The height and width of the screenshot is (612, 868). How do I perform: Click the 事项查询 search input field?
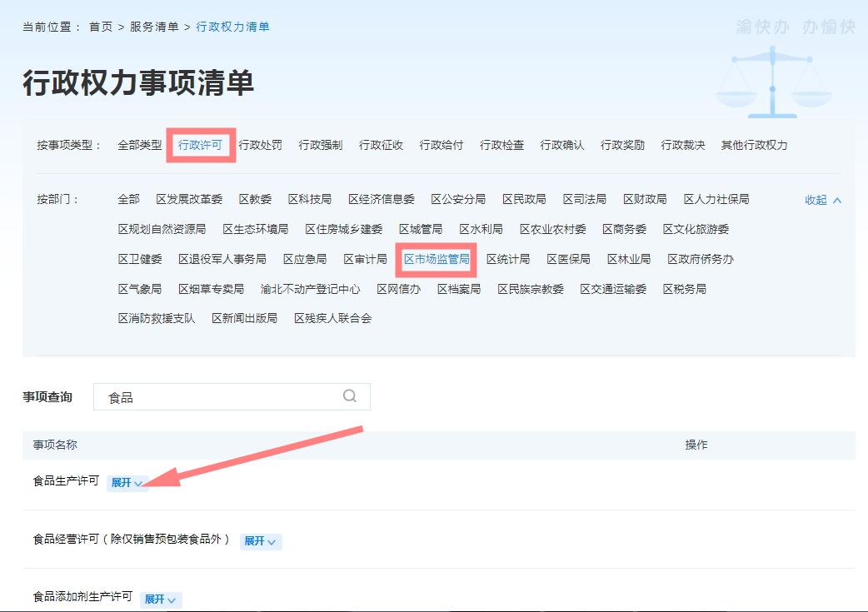(x=221, y=397)
